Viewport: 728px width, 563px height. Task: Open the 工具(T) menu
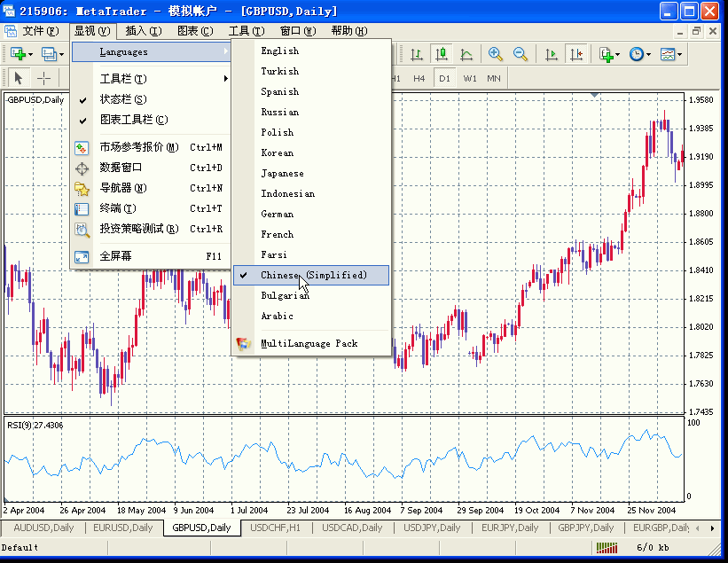pos(247,31)
